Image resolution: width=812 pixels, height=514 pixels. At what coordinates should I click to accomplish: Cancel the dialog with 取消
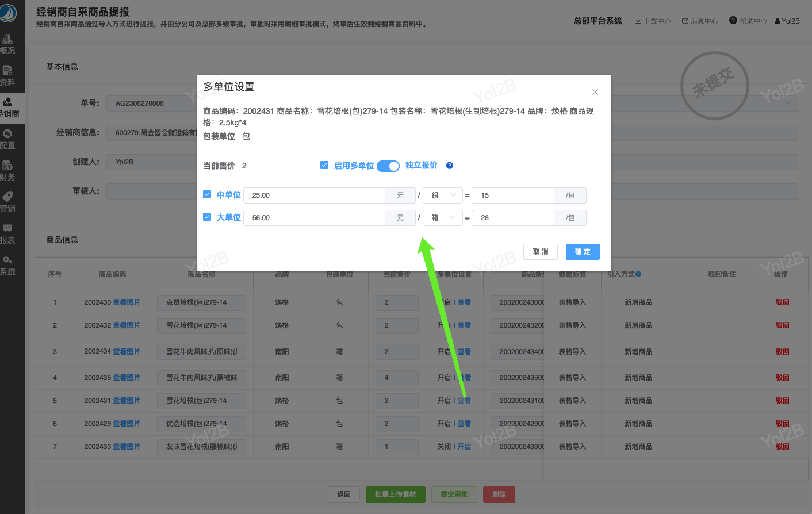point(541,252)
